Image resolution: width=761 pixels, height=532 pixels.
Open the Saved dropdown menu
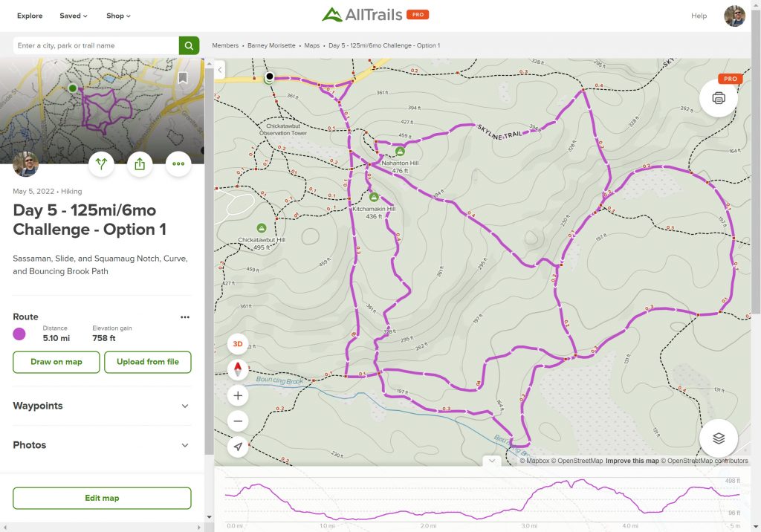74,16
